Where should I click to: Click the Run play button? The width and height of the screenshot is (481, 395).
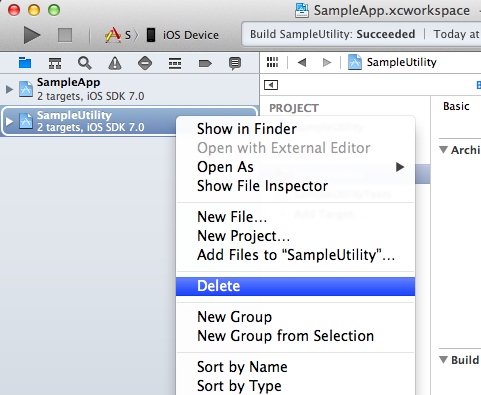tap(32, 35)
